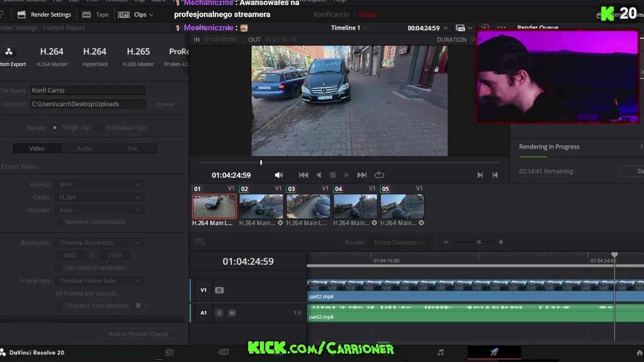The height and width of the screenshot is (362, 644).
Task: Edit the Location path field
Action: tap(88, 104)
